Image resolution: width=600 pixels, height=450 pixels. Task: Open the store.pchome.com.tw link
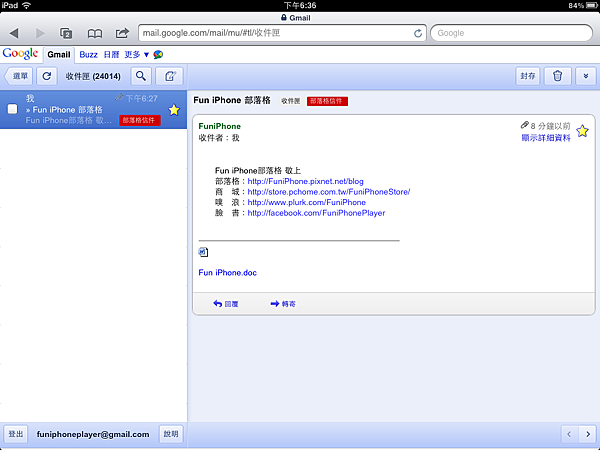(x=329, y=192)
